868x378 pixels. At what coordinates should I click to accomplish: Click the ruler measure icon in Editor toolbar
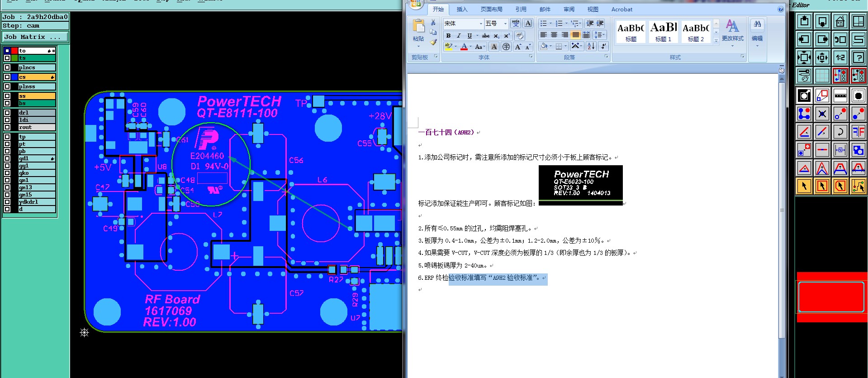(x=840, y=96)
